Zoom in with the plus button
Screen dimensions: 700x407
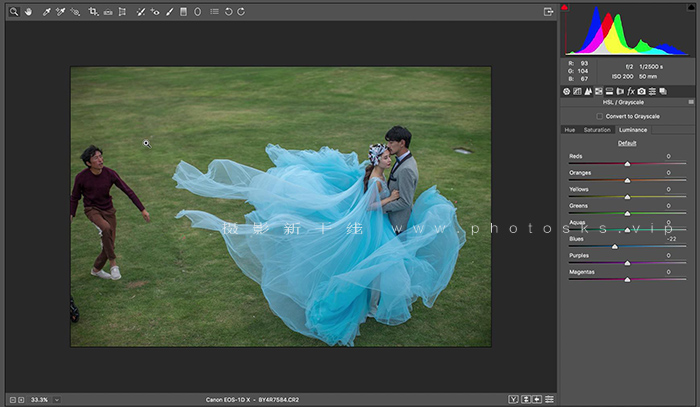click(x=21, y=400)
